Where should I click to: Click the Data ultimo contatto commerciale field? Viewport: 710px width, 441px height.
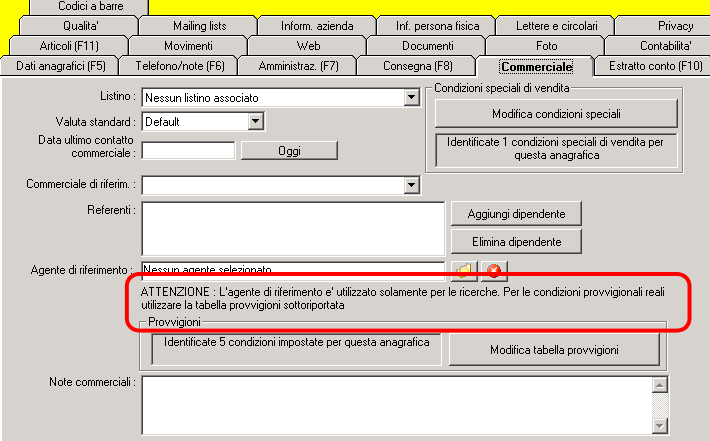pos(188,151)
